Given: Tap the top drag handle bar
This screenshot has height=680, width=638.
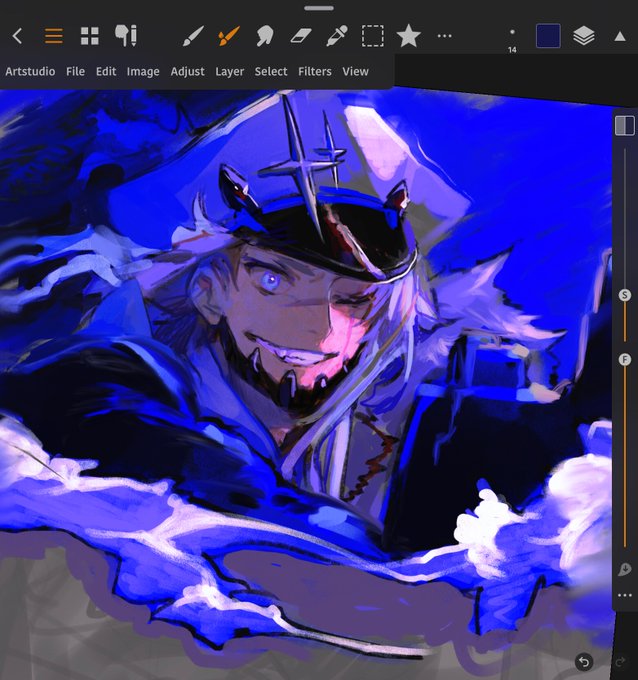Looking at the screenshot, I should tap(319, 8).
